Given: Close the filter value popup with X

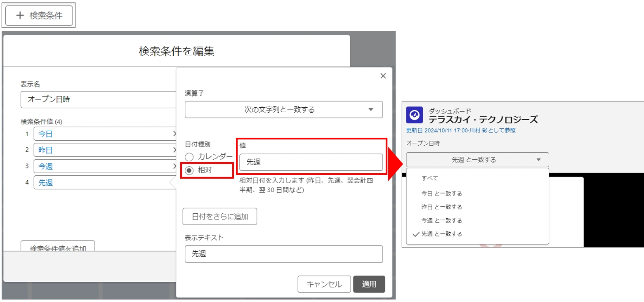Looking at the screenshot, I should coord(383,76).
